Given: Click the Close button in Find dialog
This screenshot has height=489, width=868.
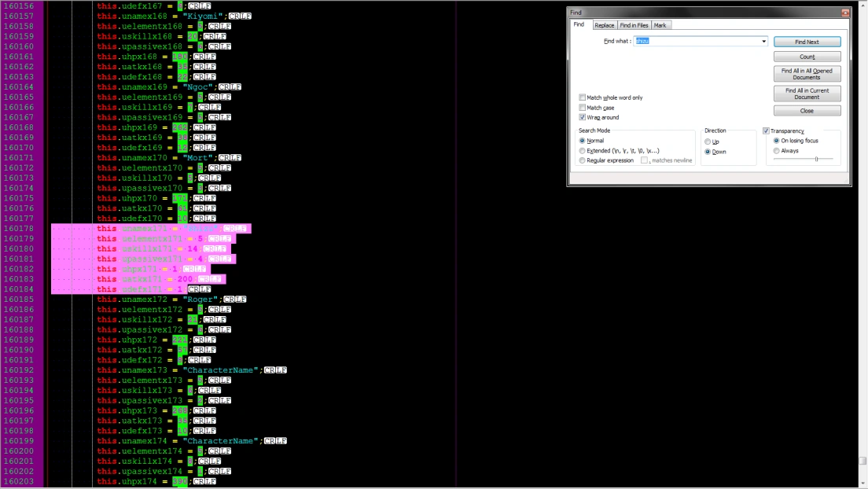Looking at the screenshot, I should (x=807, y=111).
